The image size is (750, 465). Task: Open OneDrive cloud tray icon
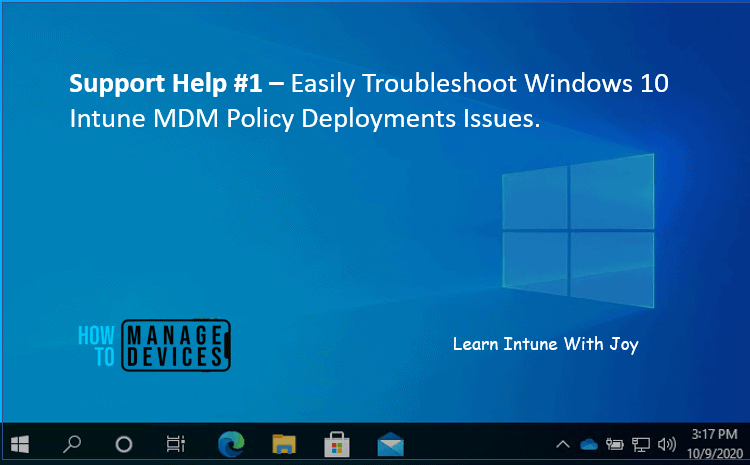[x=589, y=444]
